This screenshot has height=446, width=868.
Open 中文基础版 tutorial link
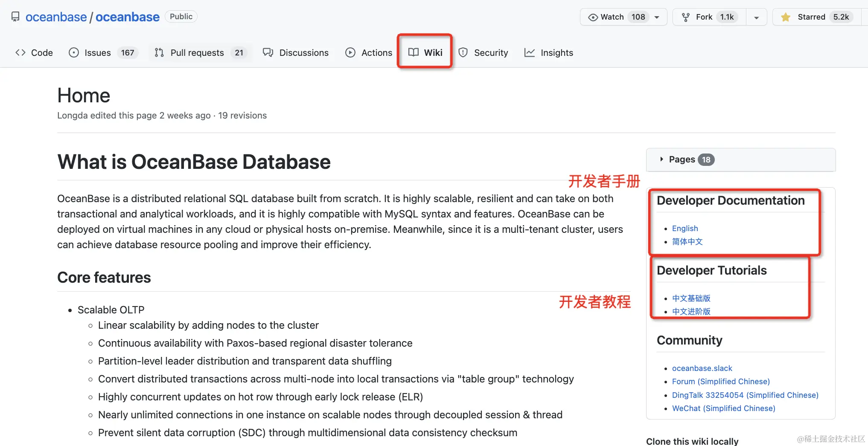pyautogui.click(x=691, y=298)
